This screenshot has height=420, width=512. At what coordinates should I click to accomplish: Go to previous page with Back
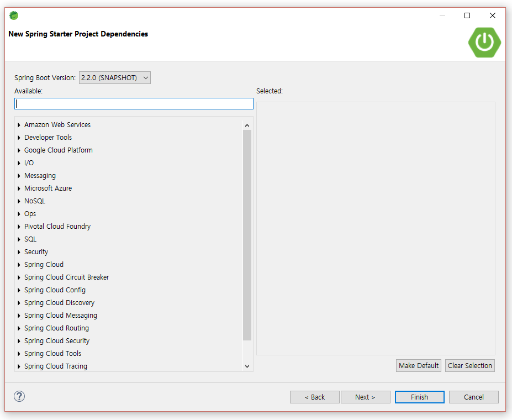point(315,397)
